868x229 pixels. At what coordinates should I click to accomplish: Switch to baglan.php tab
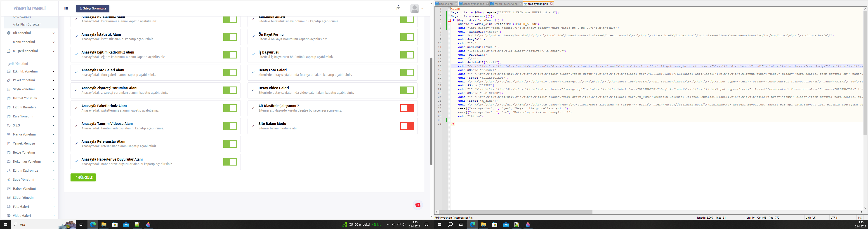pyautogui.click(x=446, y=4)
